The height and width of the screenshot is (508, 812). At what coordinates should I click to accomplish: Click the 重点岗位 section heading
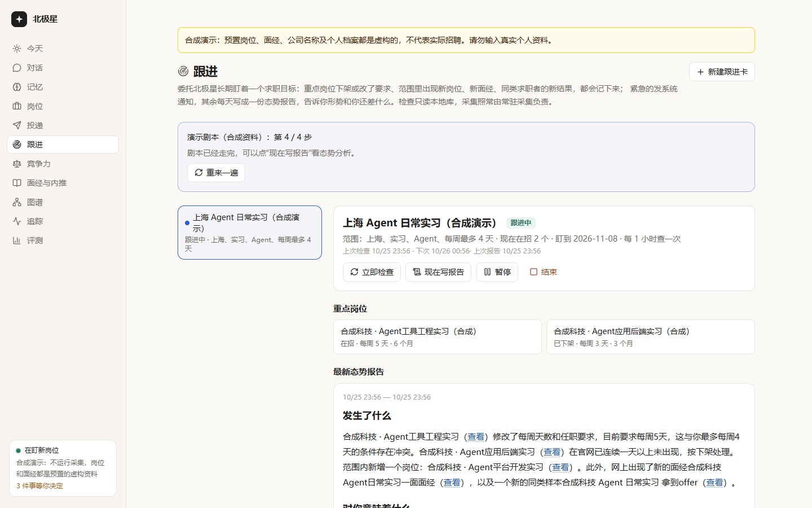350,309
